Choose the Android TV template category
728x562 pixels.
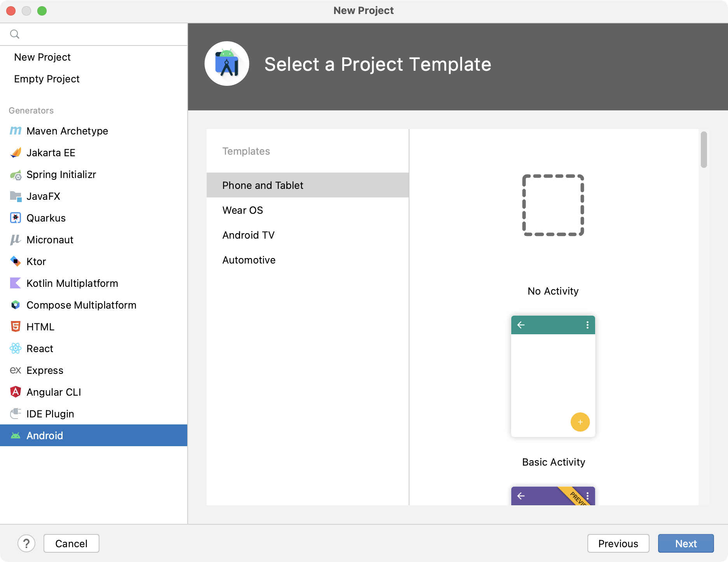tap(308, 235)
